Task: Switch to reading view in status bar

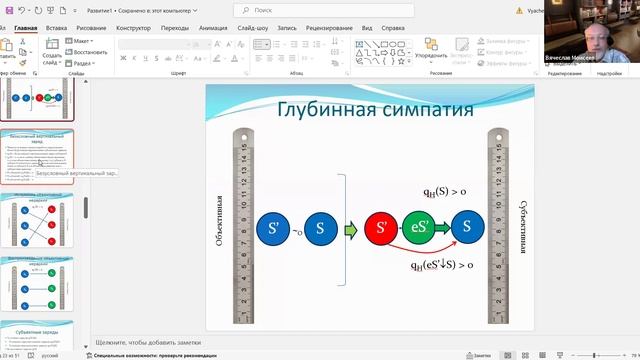Action: [542, 356]
